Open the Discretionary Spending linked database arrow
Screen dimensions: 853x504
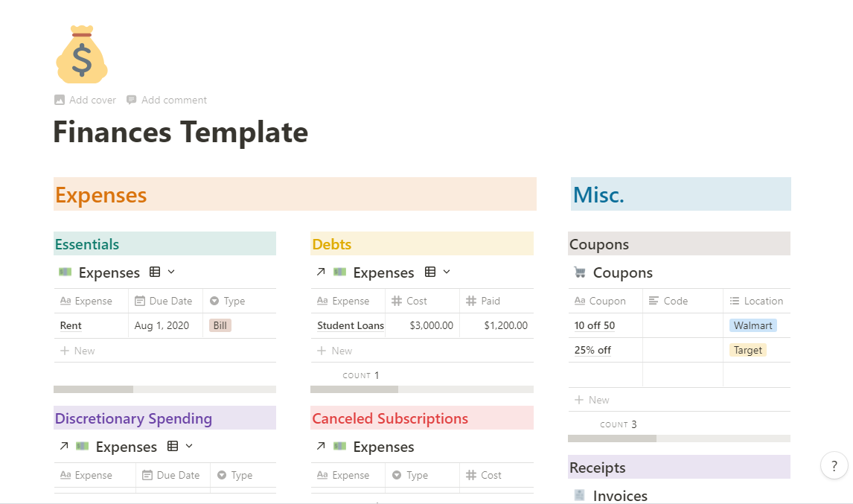(64, 446)
